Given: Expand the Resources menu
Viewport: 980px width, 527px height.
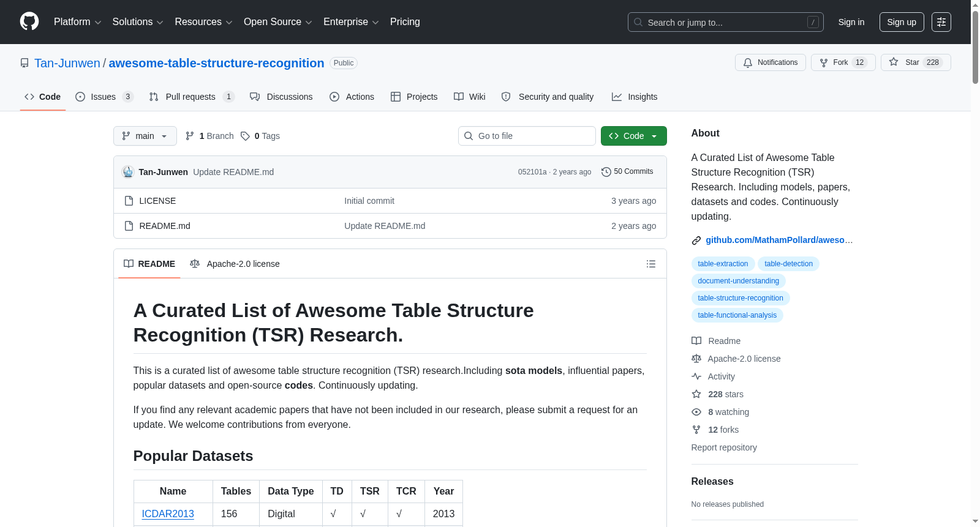Looking at the screenshot, I should point(203,22).
